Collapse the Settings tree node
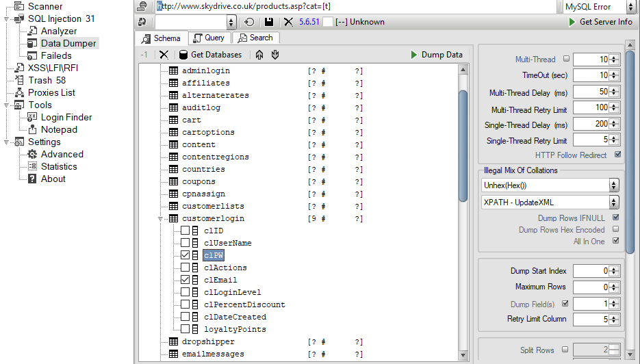 6,142
